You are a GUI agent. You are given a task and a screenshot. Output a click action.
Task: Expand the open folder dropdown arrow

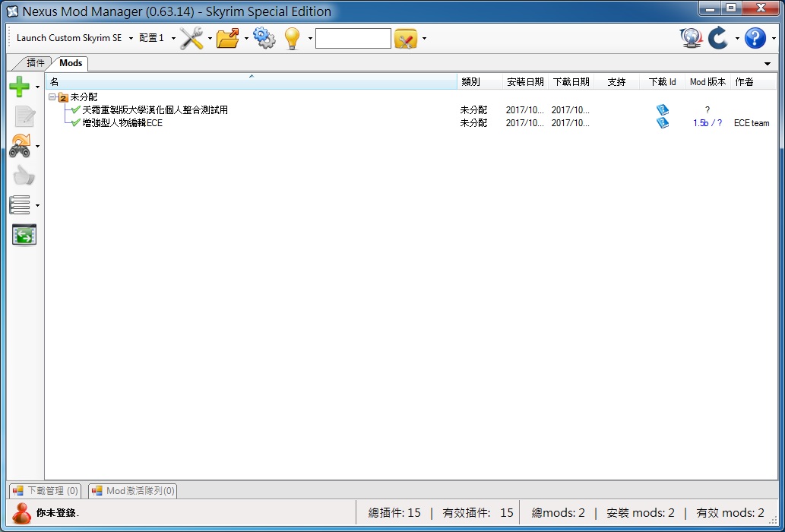coord(245,39)
